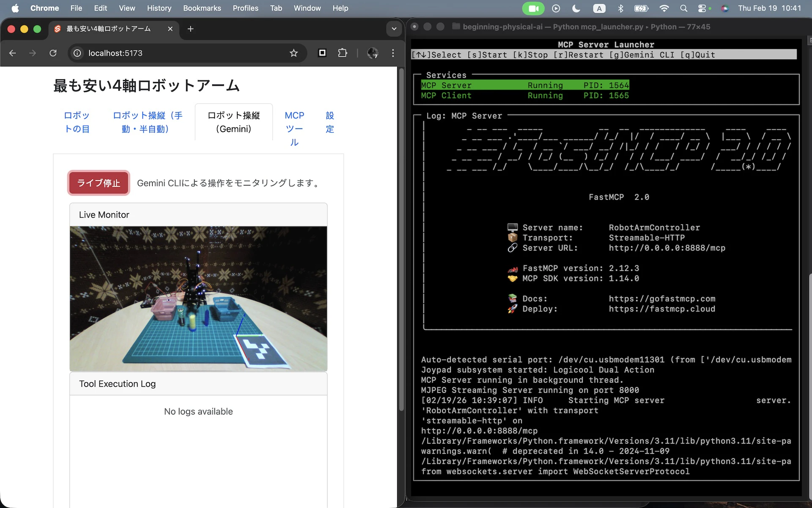This screenshot has height=508, width=812.
Task: Reload the localhost:5173 page
Action: (x=53, y=53)
